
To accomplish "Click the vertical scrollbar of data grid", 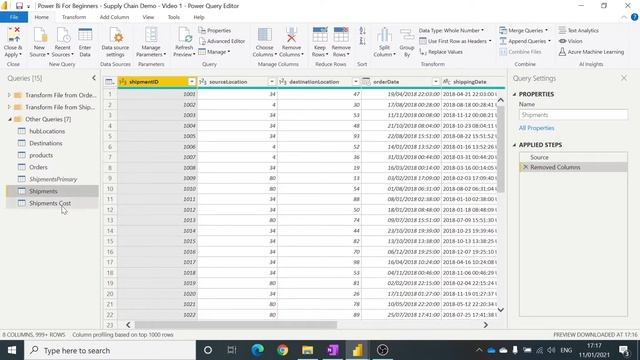I will pyautogui.click(x=500, y=149).
